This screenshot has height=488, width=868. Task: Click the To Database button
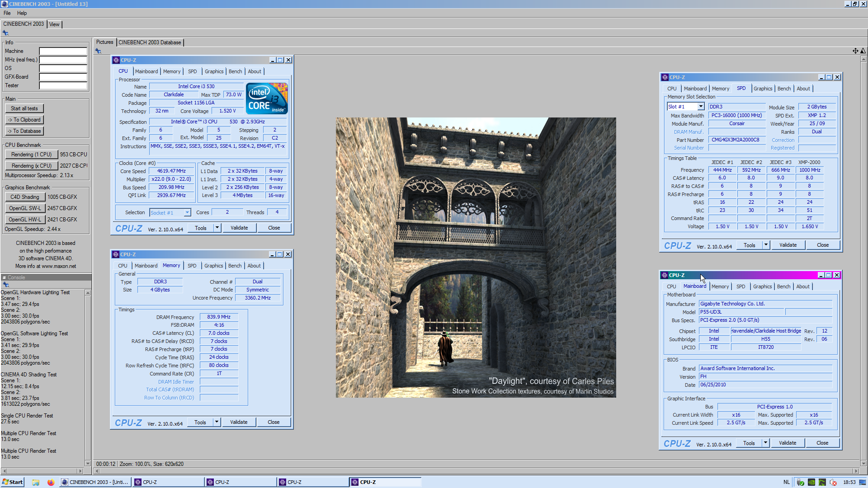(x=24, y=131)
